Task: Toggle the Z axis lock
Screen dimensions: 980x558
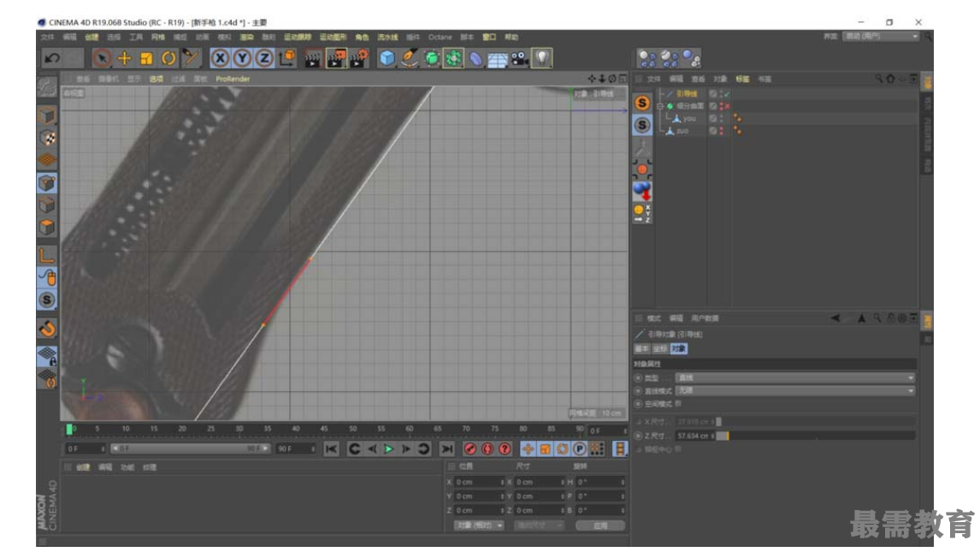Action: point(264,58)
